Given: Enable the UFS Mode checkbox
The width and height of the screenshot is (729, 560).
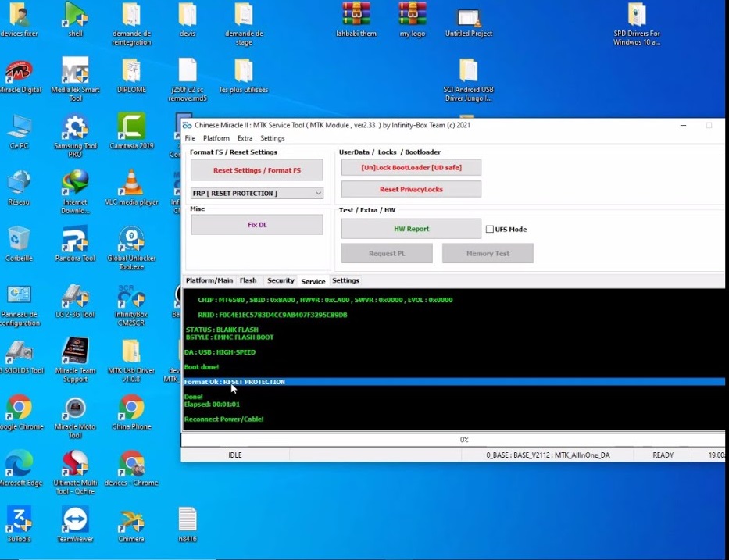Looking at the screenshot, I should point(490,230).
